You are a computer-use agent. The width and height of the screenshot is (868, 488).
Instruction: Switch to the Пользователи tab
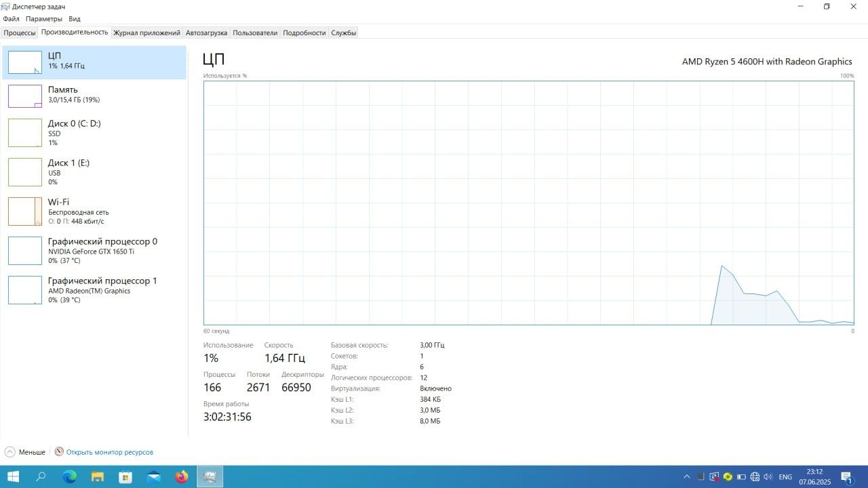tap(255, 33)
